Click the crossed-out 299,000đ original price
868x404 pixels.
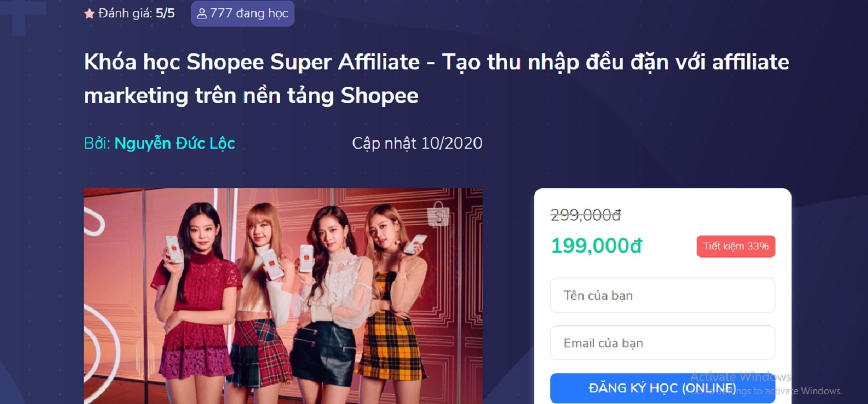tap(586, 215)
